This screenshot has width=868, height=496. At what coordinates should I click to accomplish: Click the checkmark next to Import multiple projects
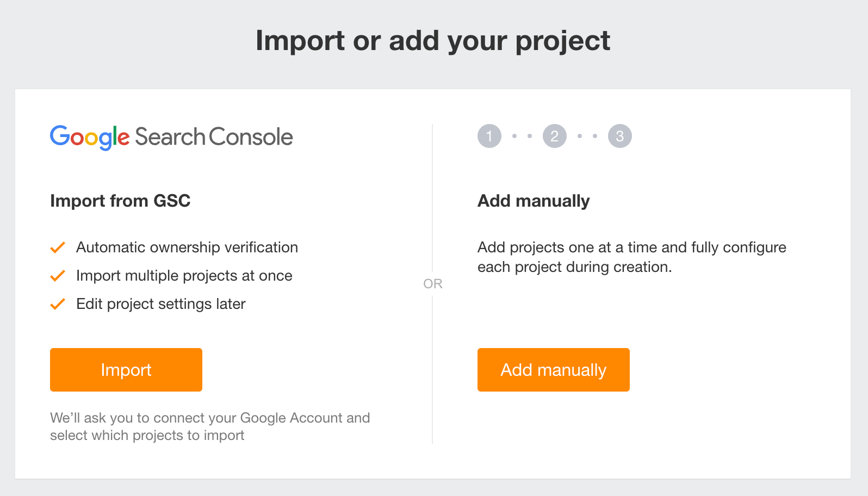coord(58,276)
